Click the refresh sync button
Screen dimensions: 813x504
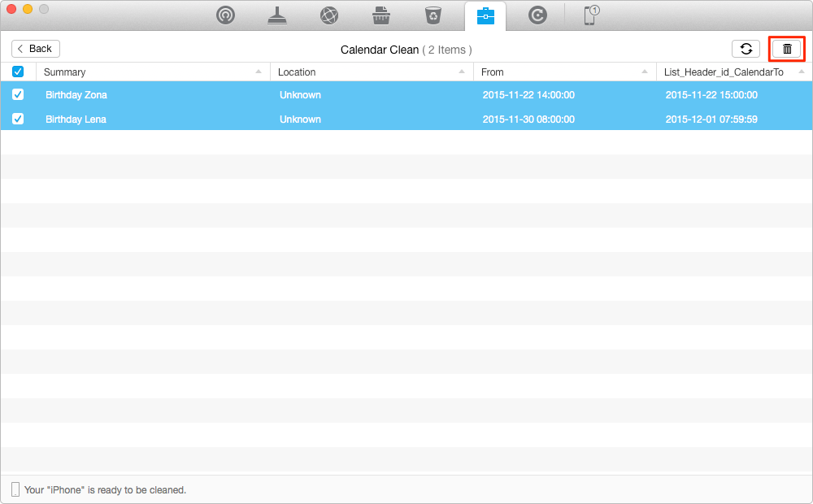746,49
